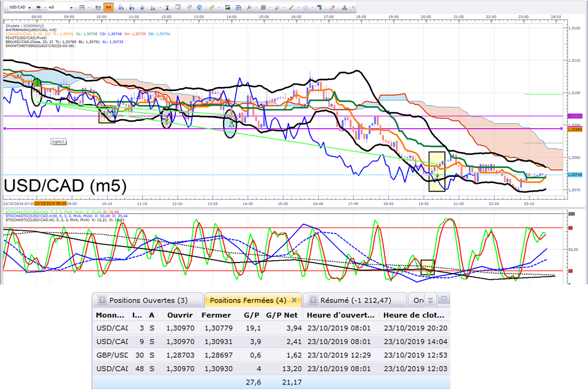588x390 pixels.
Task: Click the chart type icon
Action: pyautogui.click(x=82, y=8)
